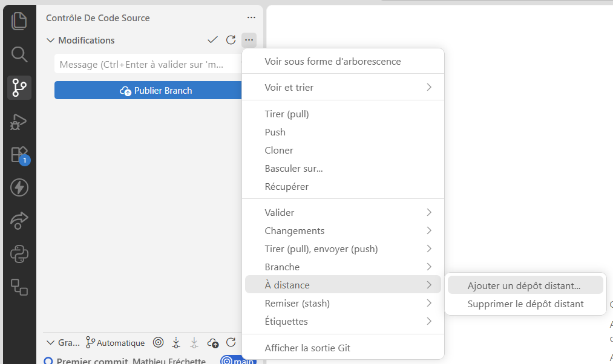Click the graph fetch icon
This screenshot has height=364, width=613.
(x=176, y=342)
